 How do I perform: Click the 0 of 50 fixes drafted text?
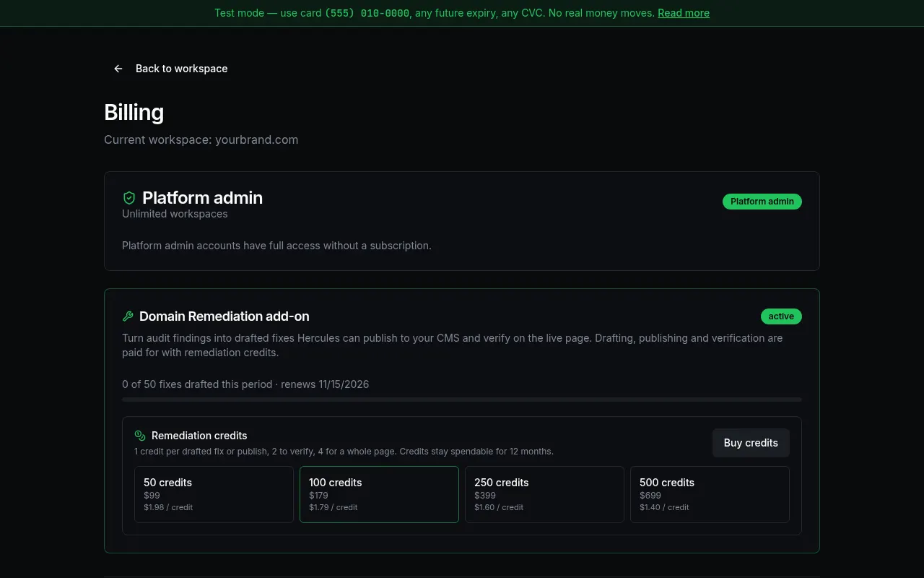pyautogui.click(x=245, y=384)
